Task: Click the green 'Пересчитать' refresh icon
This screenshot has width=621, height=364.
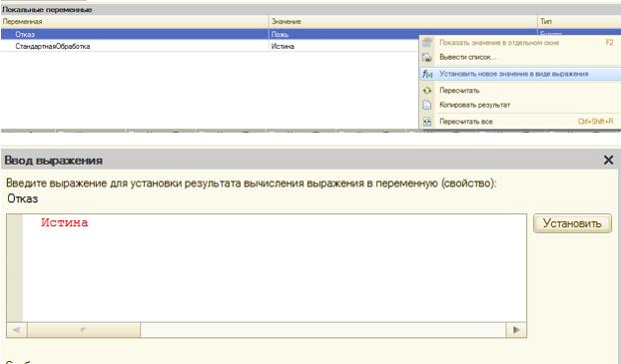Action: point(427,91)
